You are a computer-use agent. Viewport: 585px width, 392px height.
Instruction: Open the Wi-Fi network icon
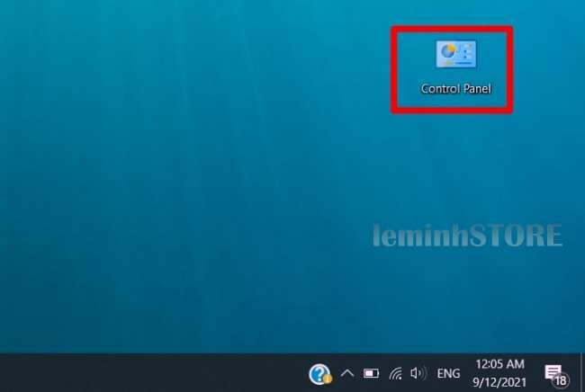(x=395, y=373)
